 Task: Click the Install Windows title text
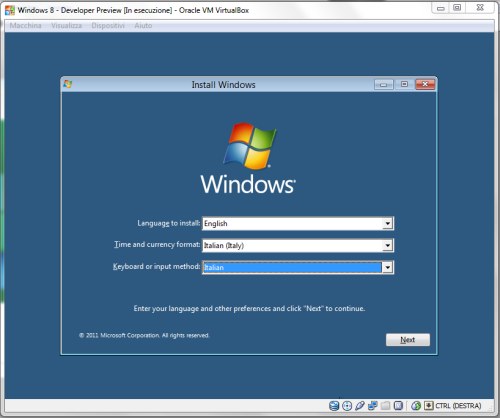coord(223,85)
